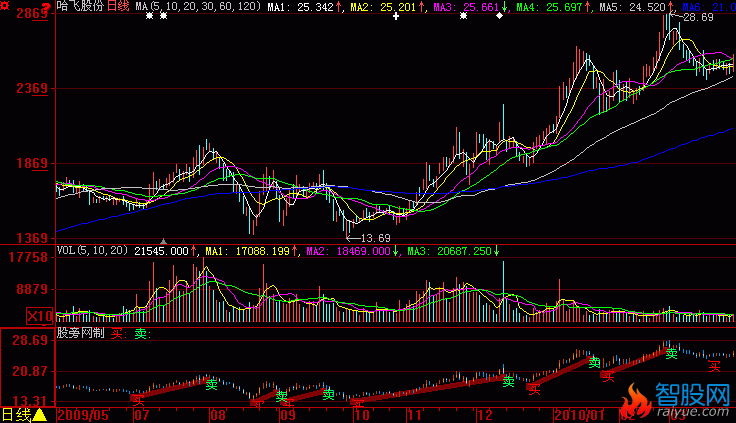
Task: Click the white diamond marker above chart
Action: [x=499, y=15]
